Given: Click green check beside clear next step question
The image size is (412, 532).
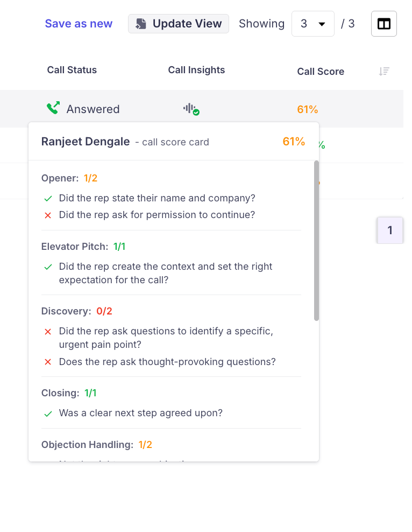Looking at the screenshot, I should [x=48, y=414].
